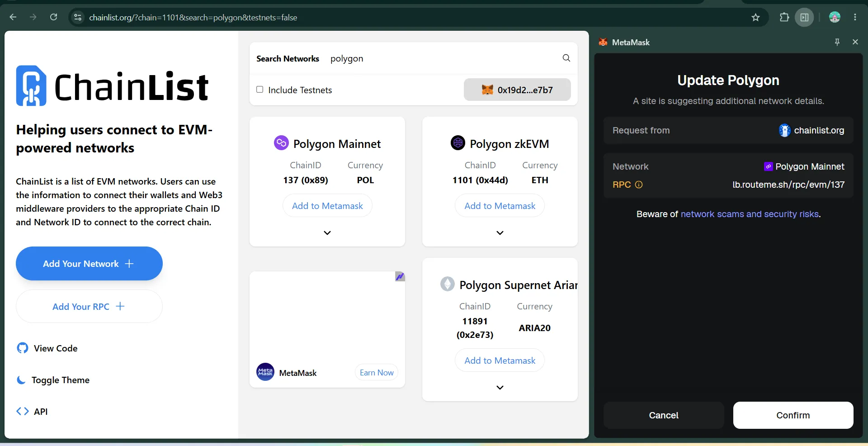The image size is (868, 446).
Task: Click the Polygon Mainnet card logo
Action: 281,143
